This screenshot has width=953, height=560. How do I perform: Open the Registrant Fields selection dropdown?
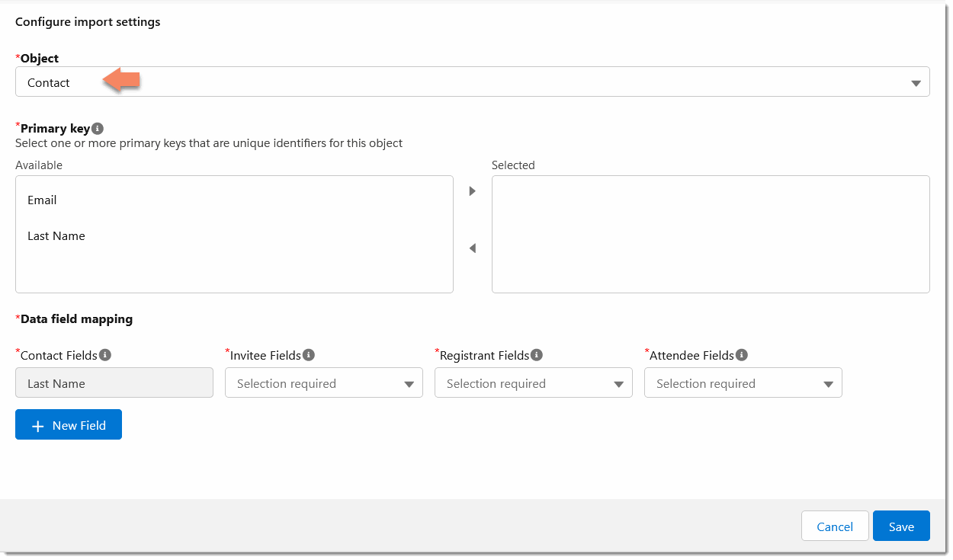point(533,382)
